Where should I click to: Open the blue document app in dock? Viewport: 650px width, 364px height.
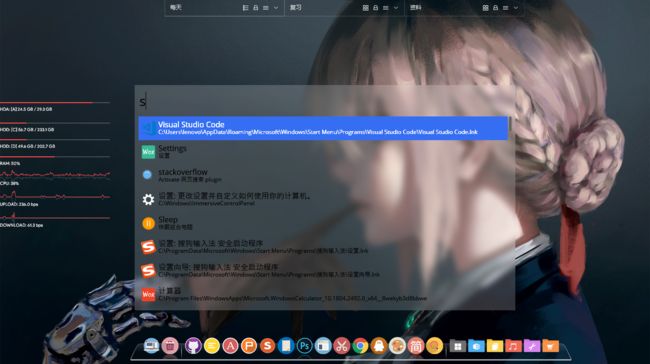click(286, 345)
